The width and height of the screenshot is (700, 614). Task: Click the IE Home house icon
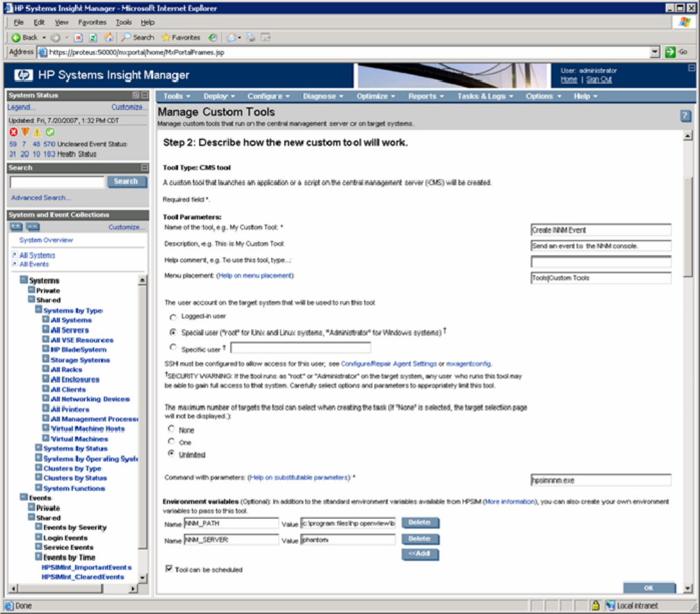point(108,38)
